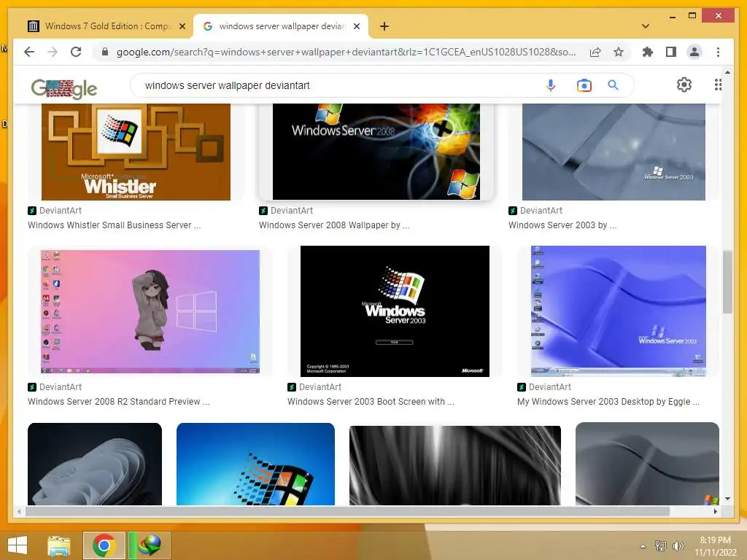Close the windows server wallpaper tab
This screenshot has height=560, width=747.
(x=356, y=26)
